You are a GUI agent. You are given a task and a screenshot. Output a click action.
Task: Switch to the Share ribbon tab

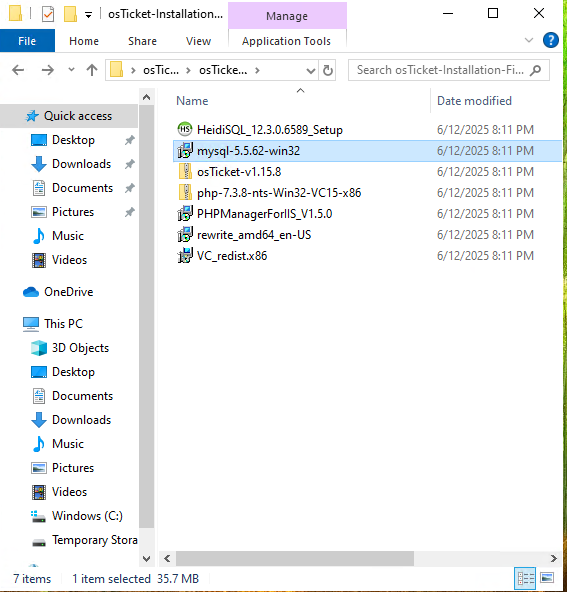142,41
